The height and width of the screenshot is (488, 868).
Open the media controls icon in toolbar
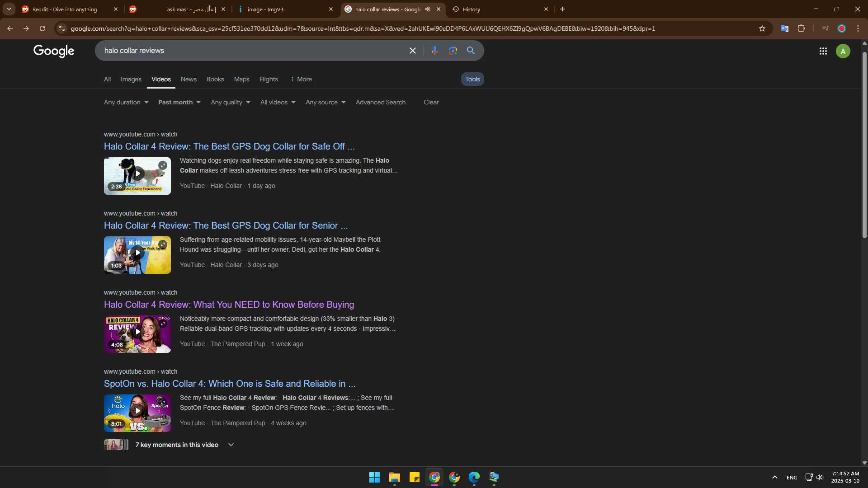tap(825, 28)
